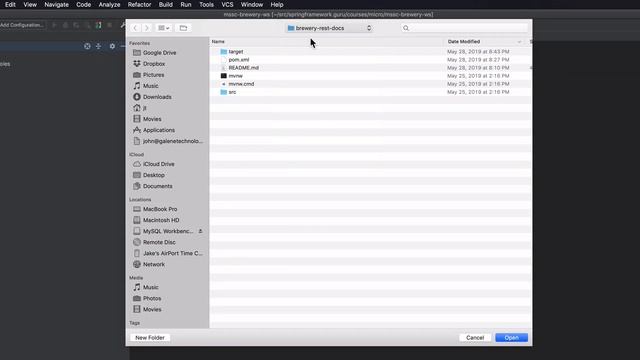Click the Cancel button
The width and height of the screenshot is (640, 360).
[475, 338]
